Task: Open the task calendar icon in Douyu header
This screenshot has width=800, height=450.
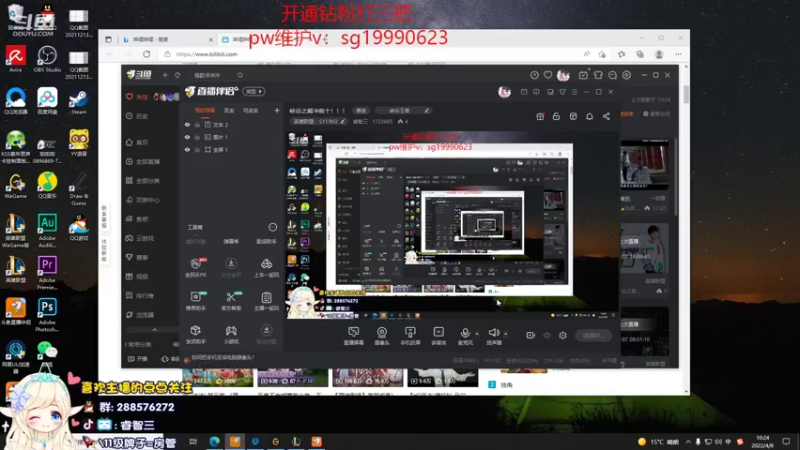Action: [x=583, y=75]
